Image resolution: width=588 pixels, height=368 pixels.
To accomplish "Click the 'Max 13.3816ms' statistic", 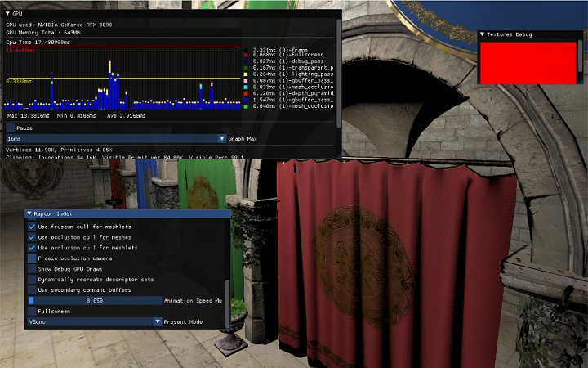I will pyautogui.click(x=29, y=116).
